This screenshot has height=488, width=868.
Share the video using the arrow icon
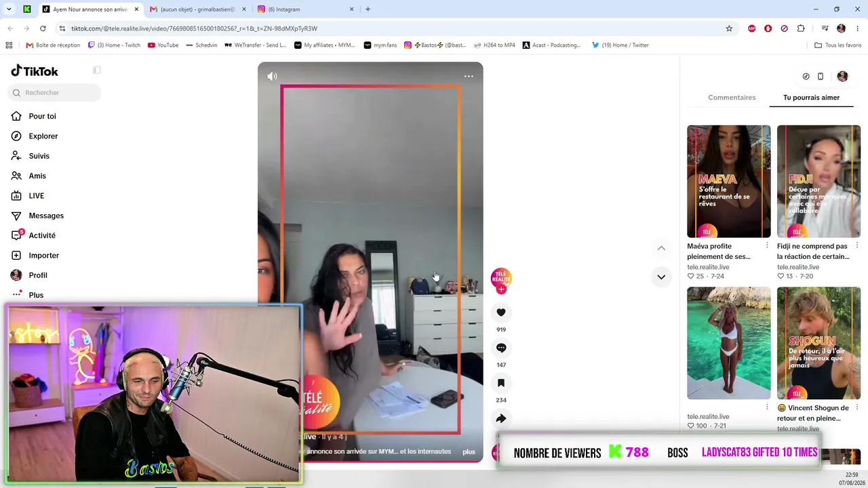pyautogui.click(x=501, y=418)
